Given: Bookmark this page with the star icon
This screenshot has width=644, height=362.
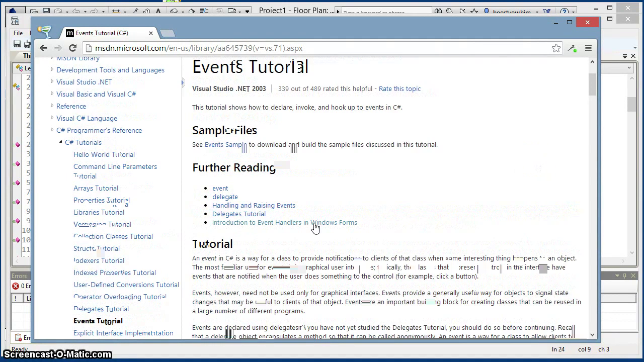Looking at the screenshot, I should [x=556, y=48].
